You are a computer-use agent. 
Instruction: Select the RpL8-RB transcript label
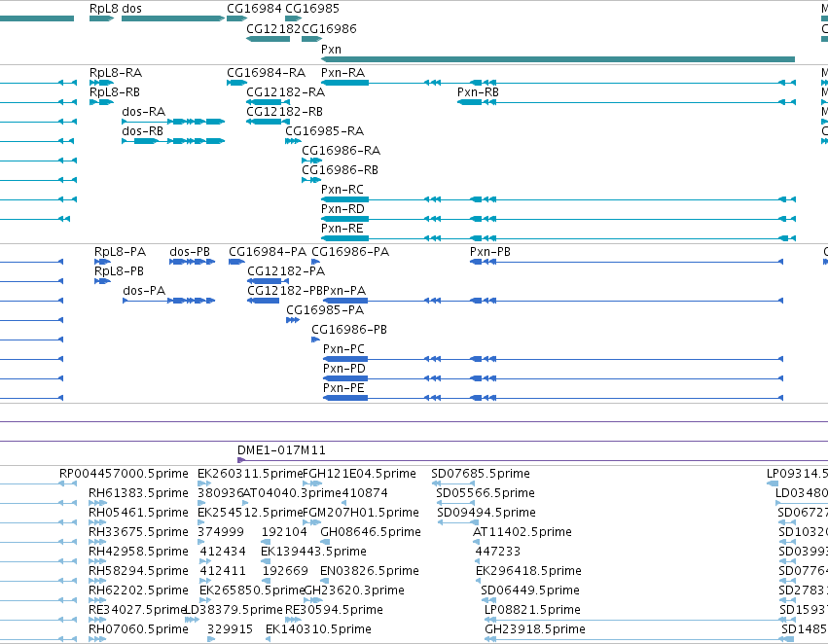[x=115, y=91]
